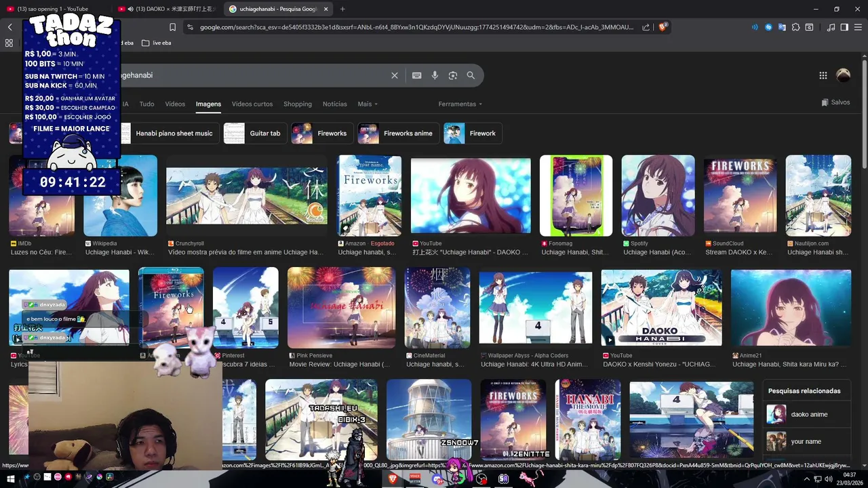Open the music note media control icon
This screenshot has width=868, height=488.
click(831, 27)
